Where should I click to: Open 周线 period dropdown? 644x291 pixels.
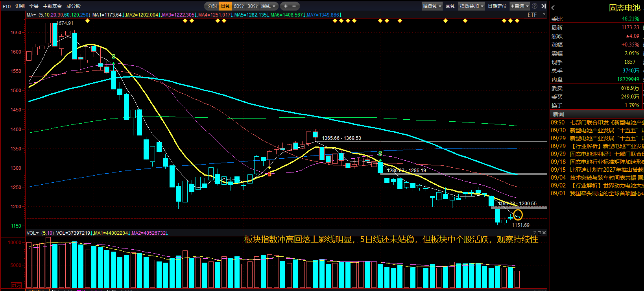tap(269, 6)
